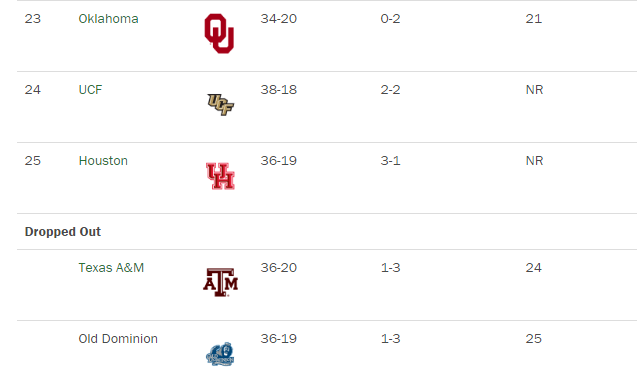Click the Dropped Out section header
This screenshot has width=639, height=374.
[63, 232]
